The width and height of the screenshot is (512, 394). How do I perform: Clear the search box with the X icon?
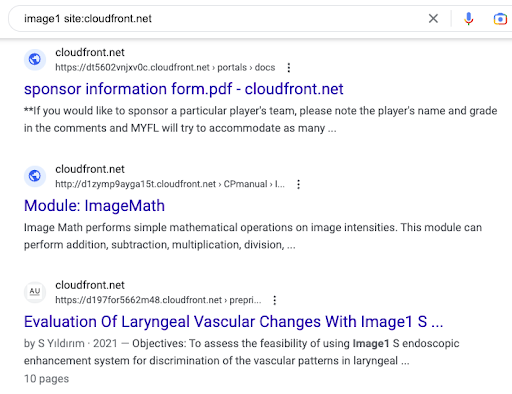pos(433,18)
